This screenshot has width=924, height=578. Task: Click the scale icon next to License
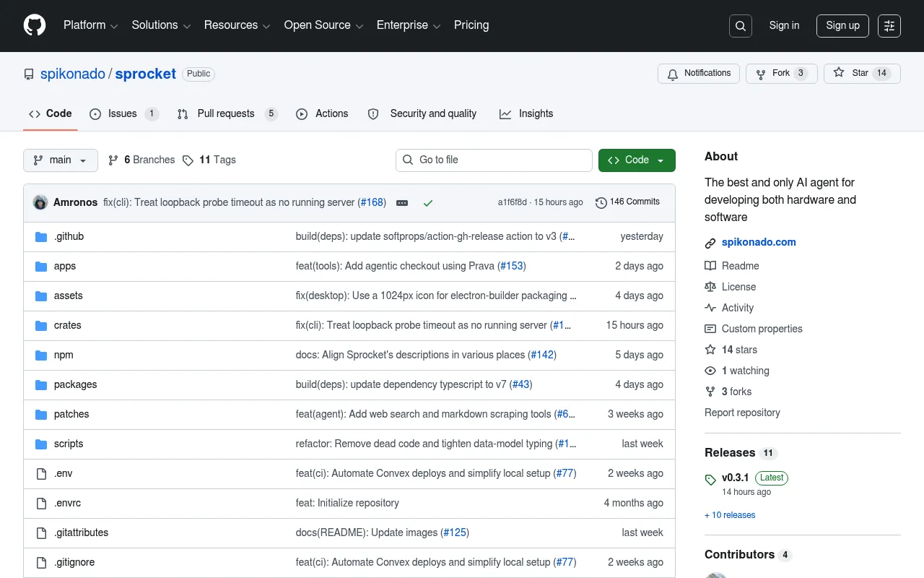(x=710, y=287)
